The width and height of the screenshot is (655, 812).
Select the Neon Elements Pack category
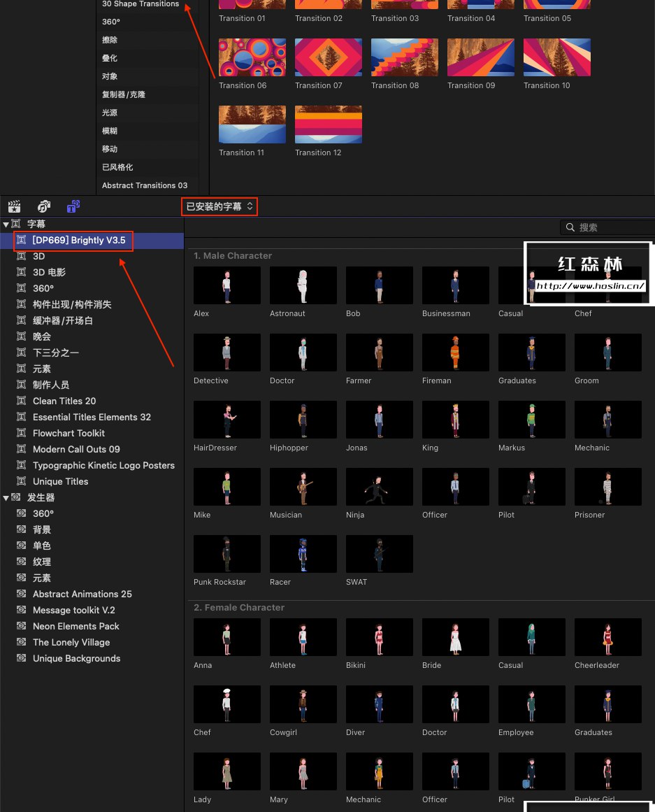[x=92, y=626]
